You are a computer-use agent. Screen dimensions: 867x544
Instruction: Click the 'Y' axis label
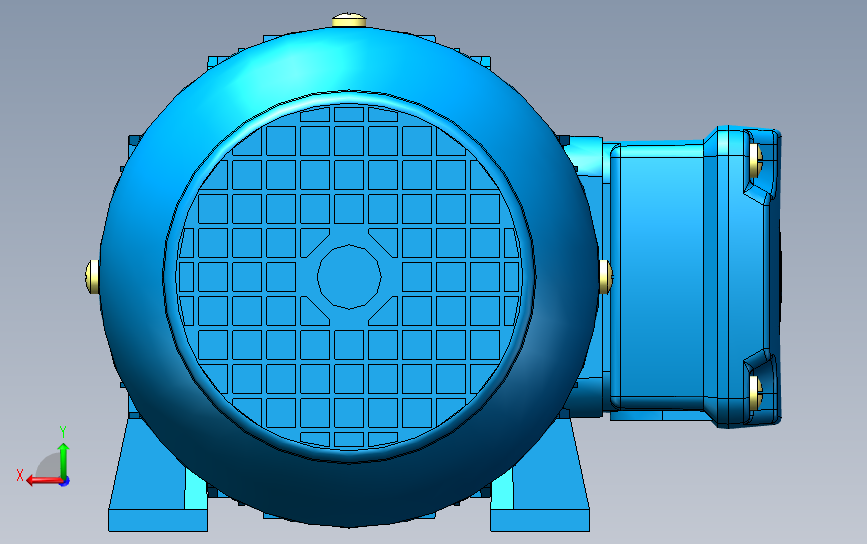click(x=63, y=432)
